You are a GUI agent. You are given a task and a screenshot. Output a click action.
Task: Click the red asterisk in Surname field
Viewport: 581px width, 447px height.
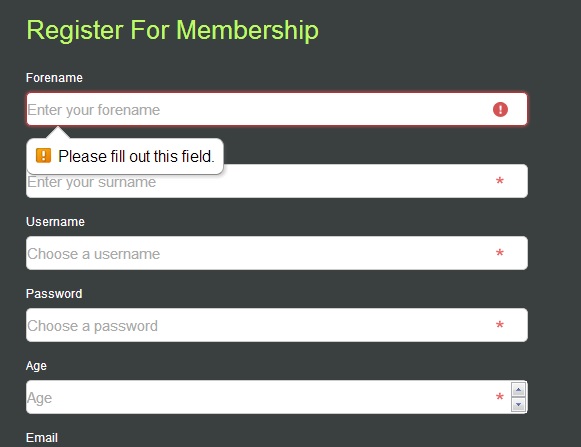(499, 181)
